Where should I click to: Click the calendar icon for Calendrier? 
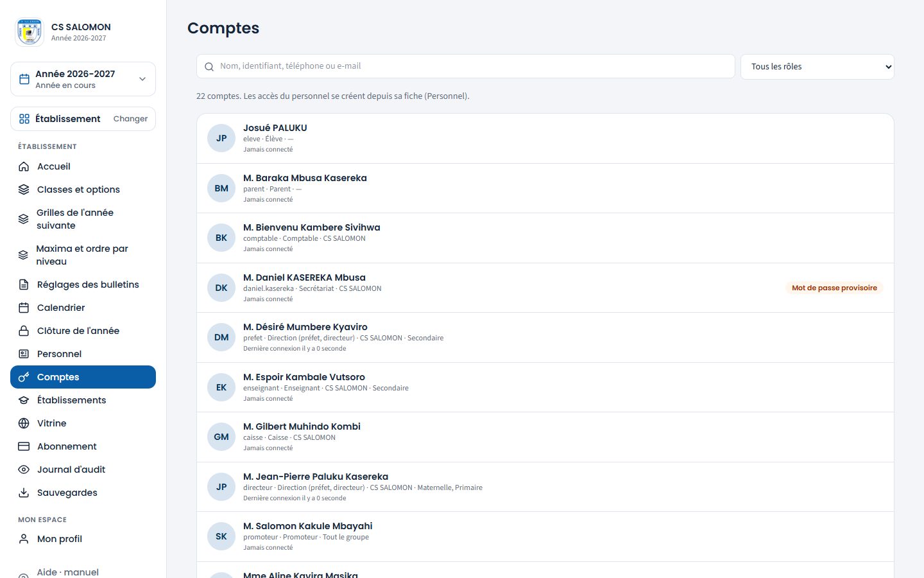24,308
